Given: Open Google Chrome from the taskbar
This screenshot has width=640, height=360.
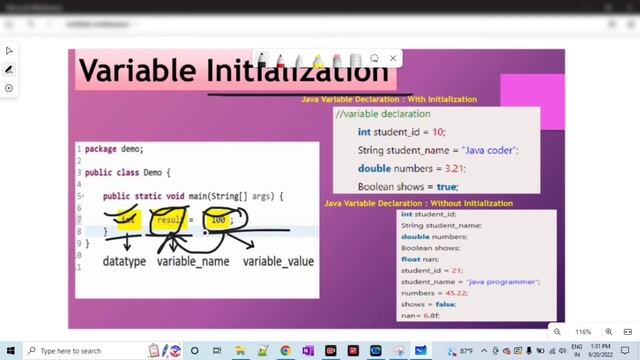Looking at the screenshot, I should tap(285, 351).
